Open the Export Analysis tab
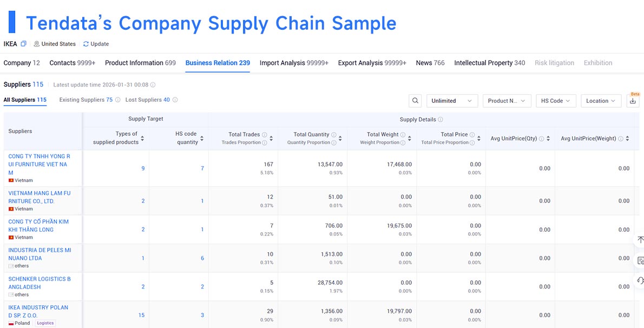Screen dimensions: 644x328 click(x=372, y=63)
